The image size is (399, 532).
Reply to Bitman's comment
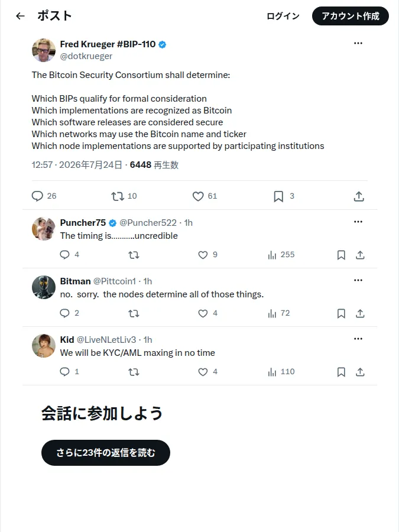(64, 313)
